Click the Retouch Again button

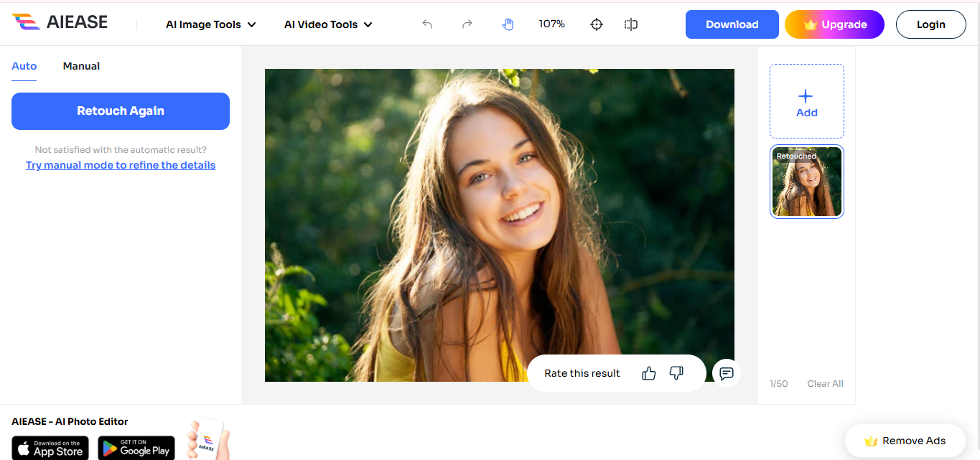click(120, 111)
